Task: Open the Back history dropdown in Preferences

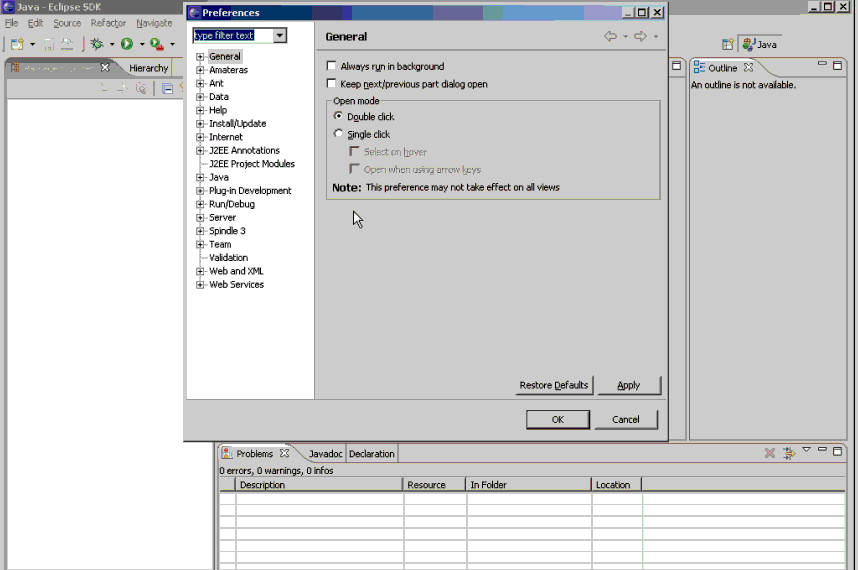Action: pos(625,37)
